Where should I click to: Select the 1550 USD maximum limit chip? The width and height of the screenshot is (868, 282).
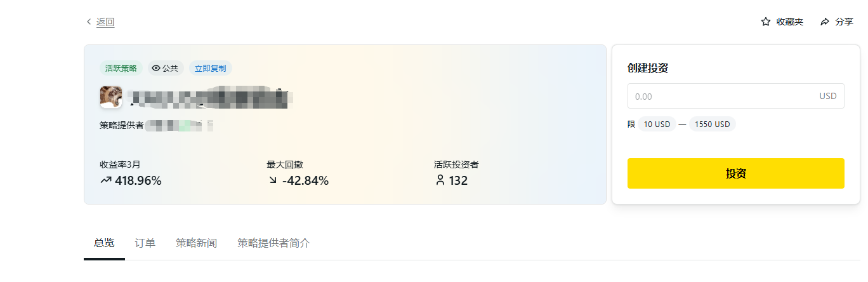tap(712, 124)
